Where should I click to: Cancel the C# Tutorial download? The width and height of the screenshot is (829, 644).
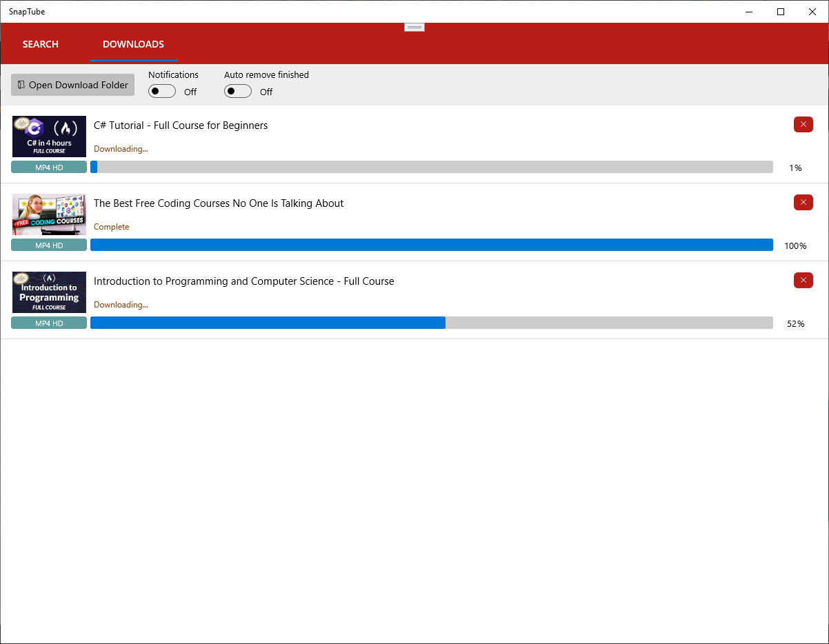tap(803, 124)
